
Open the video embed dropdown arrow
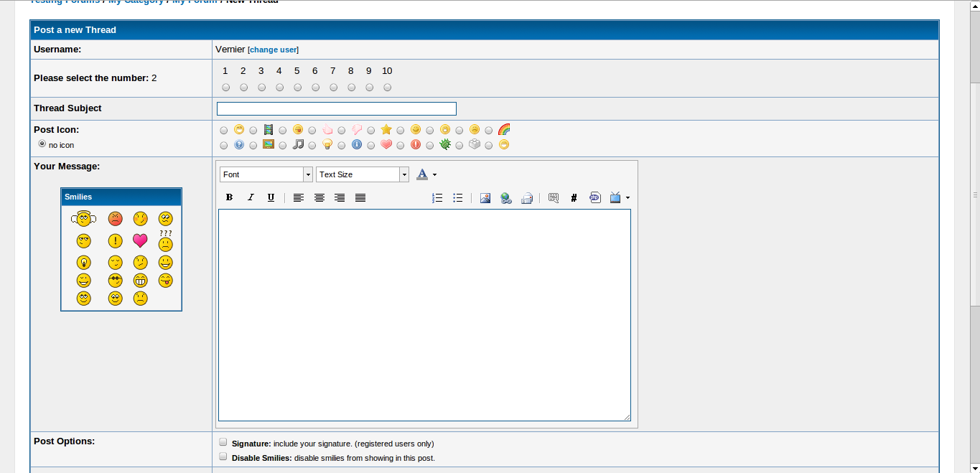point(627,198)
